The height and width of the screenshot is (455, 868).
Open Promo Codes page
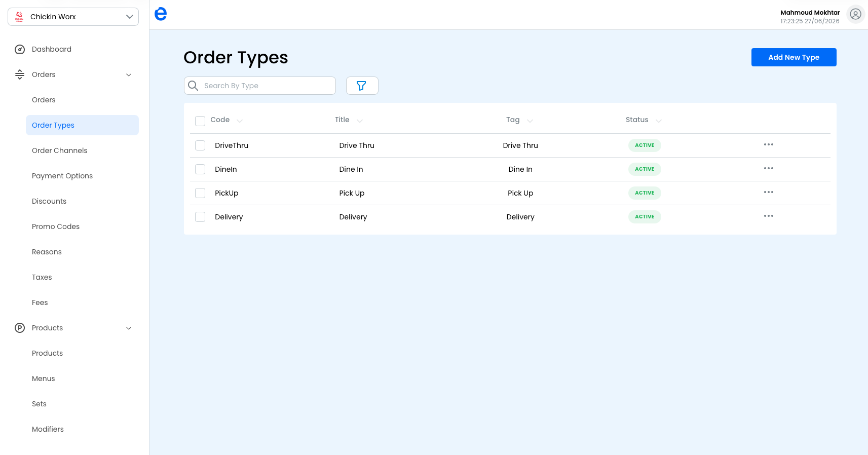pos(56,226)
